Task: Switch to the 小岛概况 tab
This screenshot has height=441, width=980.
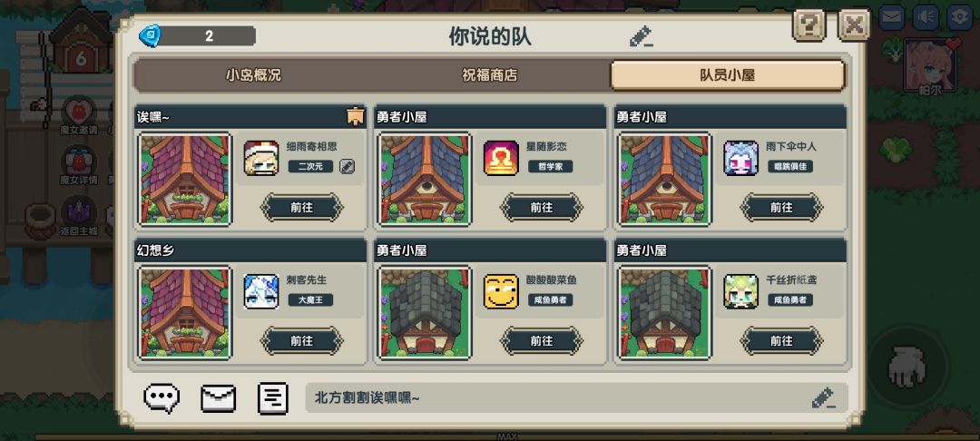Action: click(x=254, y=75)
